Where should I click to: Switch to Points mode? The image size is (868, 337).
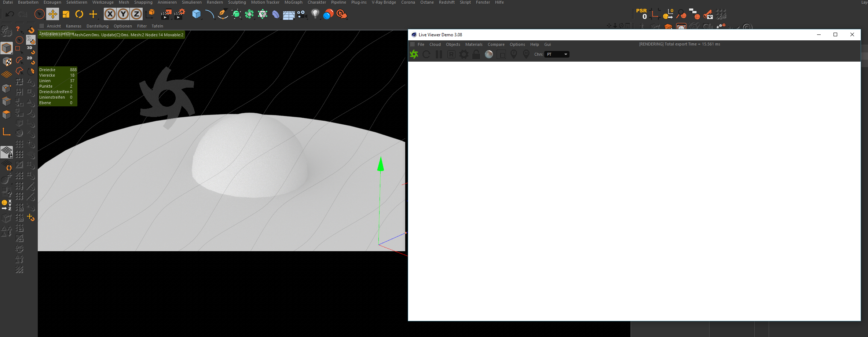click(x=7, y=88)
